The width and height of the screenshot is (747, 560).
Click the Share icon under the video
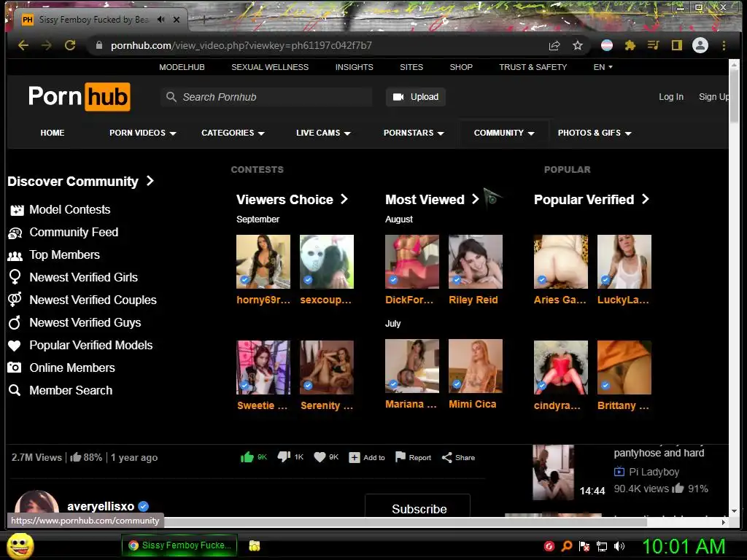pyautogui.click(x=446, y=458)
